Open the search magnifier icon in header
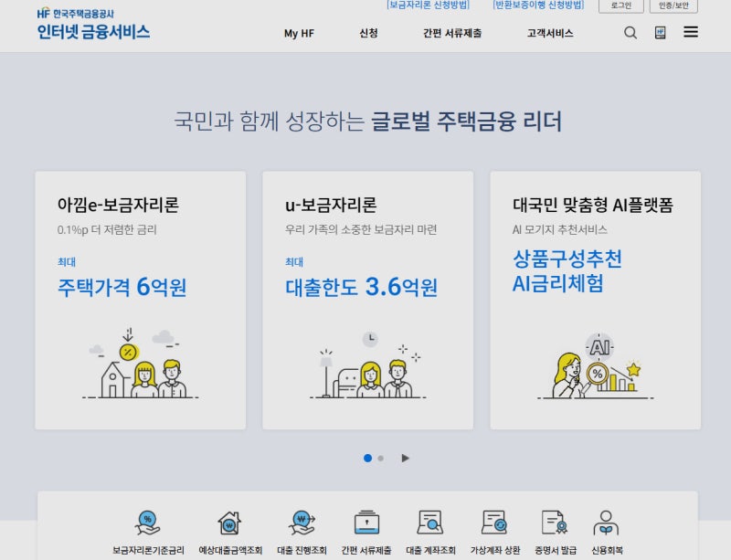The height and width of the screenshot is (560, 731). click(630, 33)
